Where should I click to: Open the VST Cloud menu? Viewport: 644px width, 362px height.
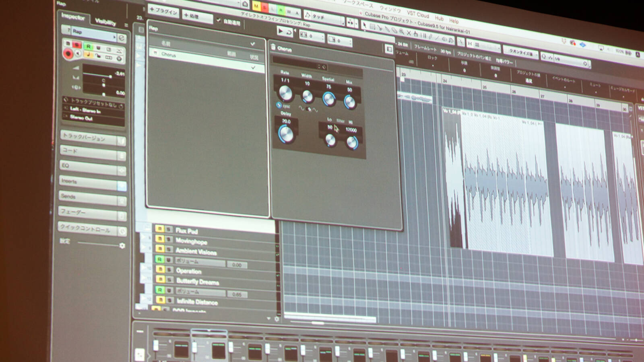point(418,14)
